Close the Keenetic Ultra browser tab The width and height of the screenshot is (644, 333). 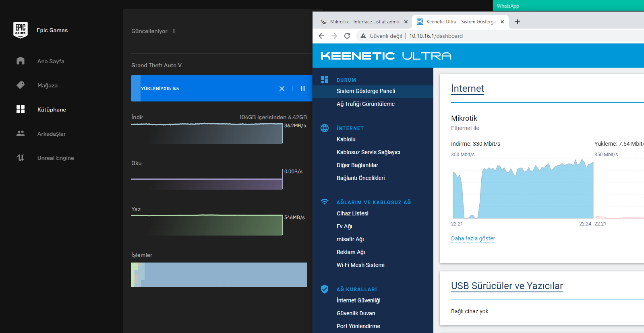pos(502,22)
